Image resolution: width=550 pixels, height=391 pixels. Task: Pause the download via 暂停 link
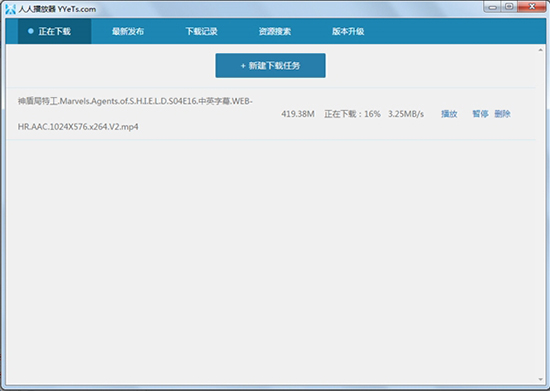(x=480, y=114)
